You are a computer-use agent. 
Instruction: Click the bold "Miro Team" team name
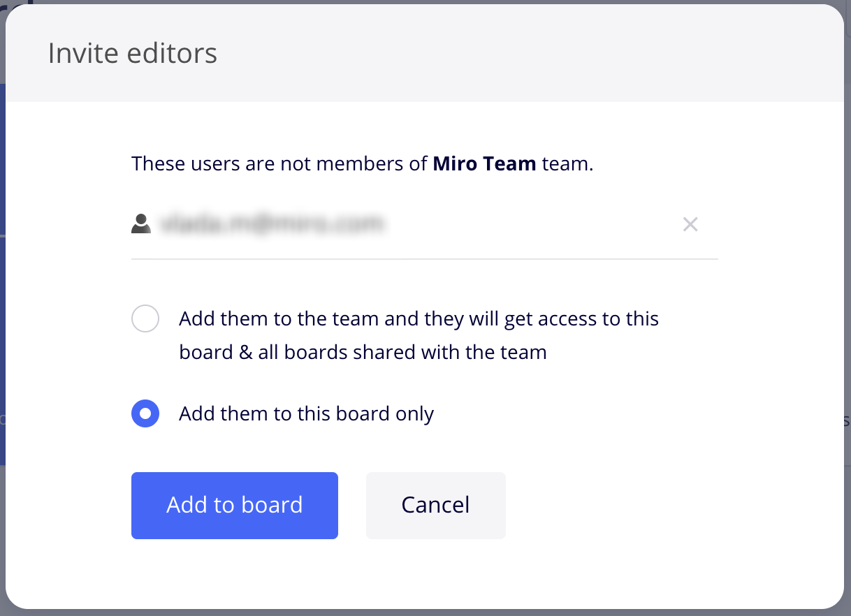pyautogui.click(x=484, y=164)
